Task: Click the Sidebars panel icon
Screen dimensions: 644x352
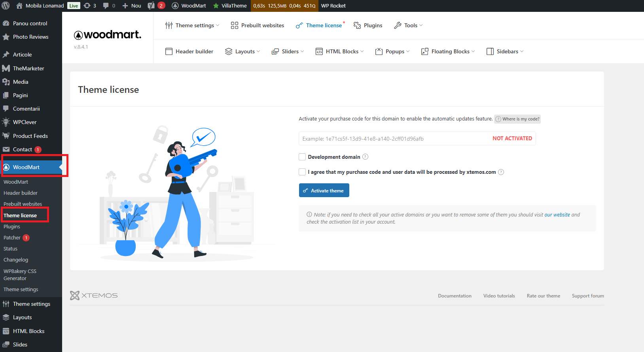Action: (490, 51)
